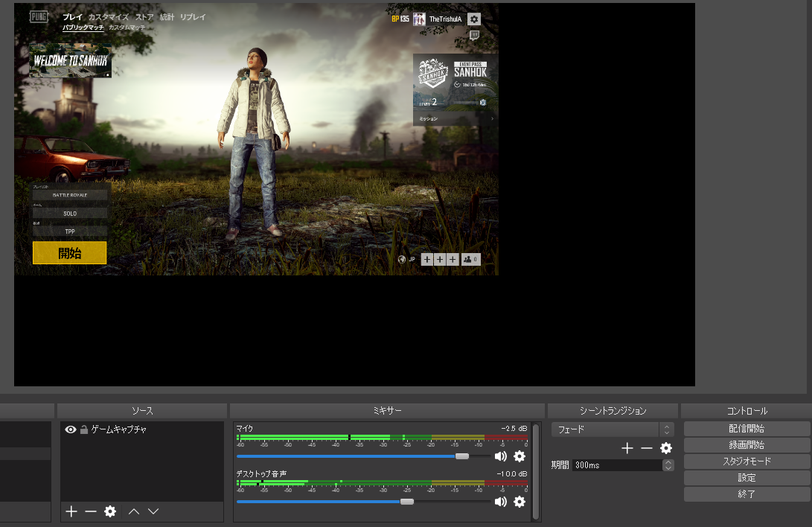
Task: Open デスクトップ音声 settings gear
Action: pyautogui.click(x=520, y=502)
